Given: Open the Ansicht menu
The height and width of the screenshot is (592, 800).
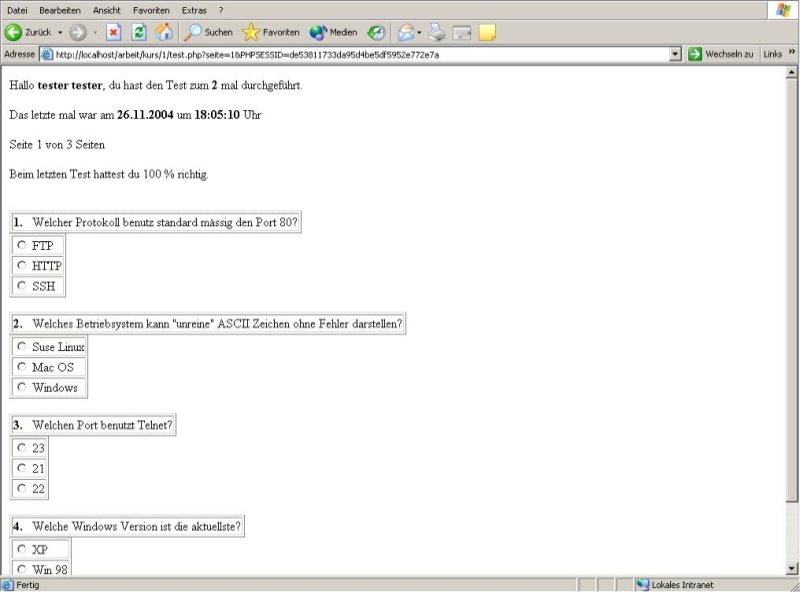Looking at the screenshot, I should 107,10.
